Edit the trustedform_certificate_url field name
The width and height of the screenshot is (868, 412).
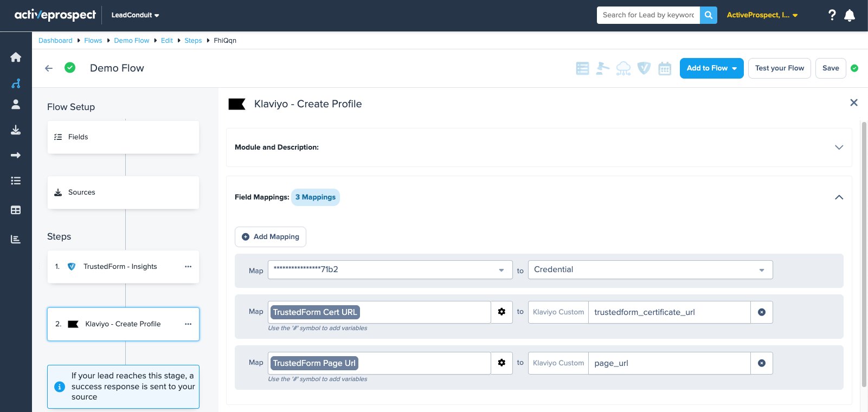click(x=670, y=312)
